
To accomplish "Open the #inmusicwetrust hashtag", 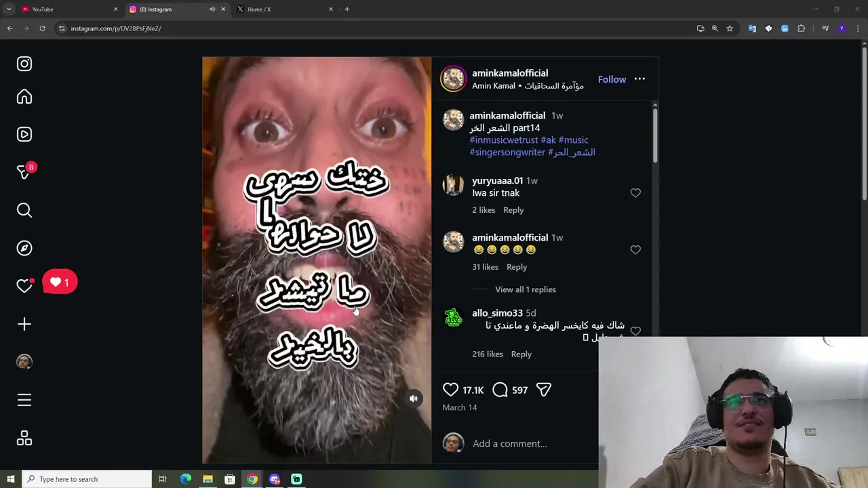I will pyautogui.click(x=504, y=140).
